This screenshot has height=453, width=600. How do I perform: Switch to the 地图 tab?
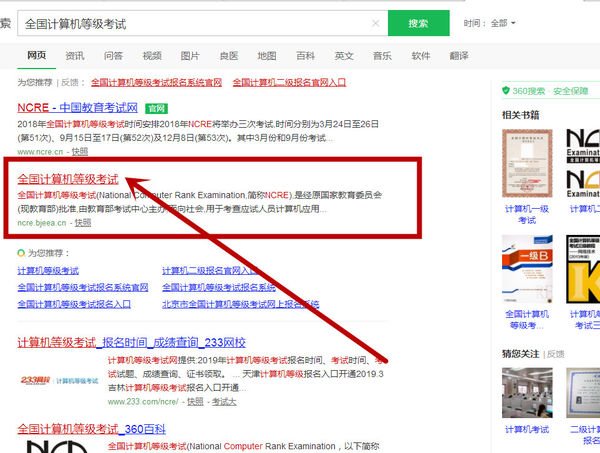[x=267, y=56]
